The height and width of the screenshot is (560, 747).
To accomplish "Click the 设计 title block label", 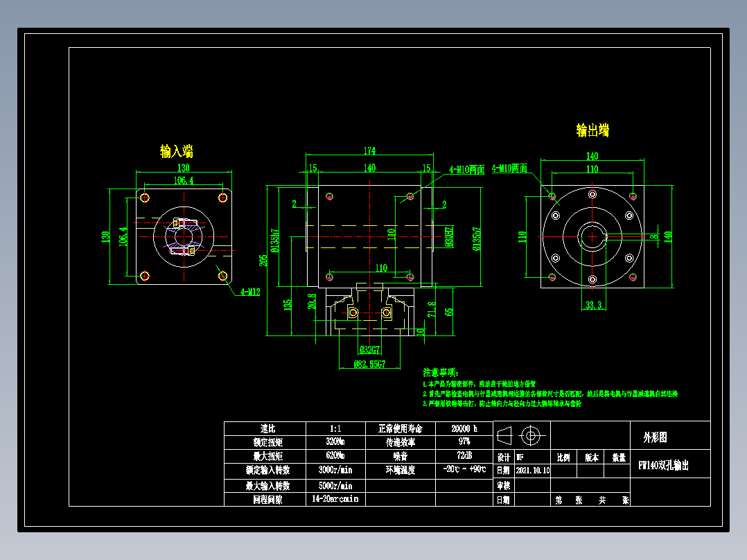I will coord(504,457).
